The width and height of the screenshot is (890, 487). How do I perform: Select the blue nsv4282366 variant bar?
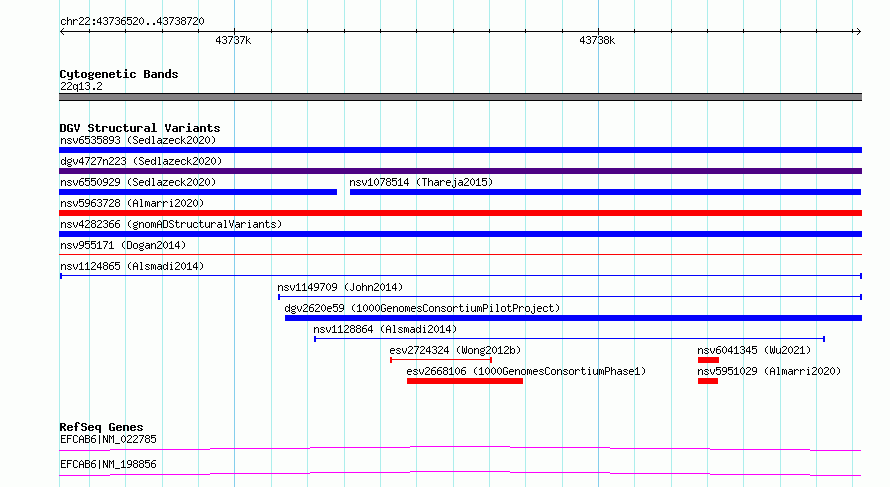[x=460, y=234]
